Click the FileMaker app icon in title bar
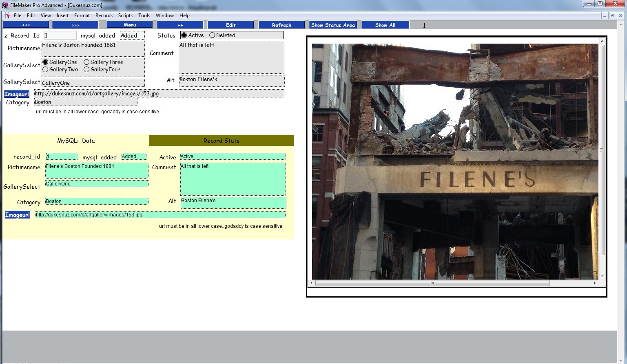This screenshot has width=627, height=364. (x=5, y=5)
